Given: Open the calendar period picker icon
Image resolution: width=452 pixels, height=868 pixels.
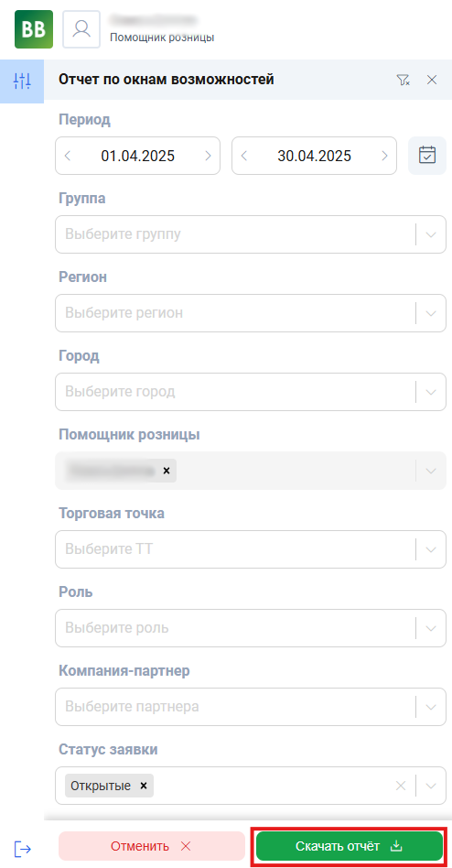Looking at the screenshot, I should [427, 156].
